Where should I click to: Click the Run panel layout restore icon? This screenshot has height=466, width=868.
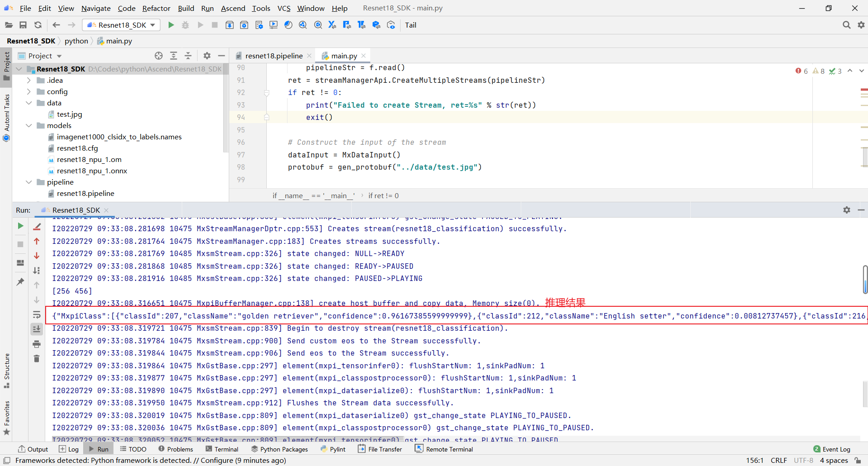20,263
